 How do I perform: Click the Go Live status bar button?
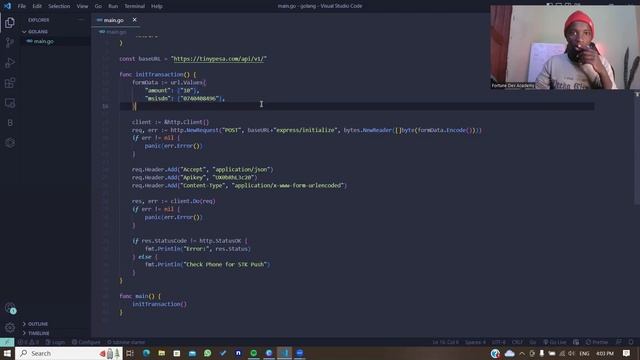pos(554,342)
